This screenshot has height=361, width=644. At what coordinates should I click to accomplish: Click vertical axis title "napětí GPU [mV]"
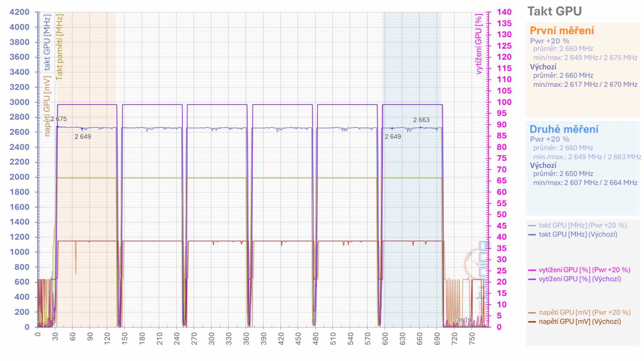coord(47,106)
